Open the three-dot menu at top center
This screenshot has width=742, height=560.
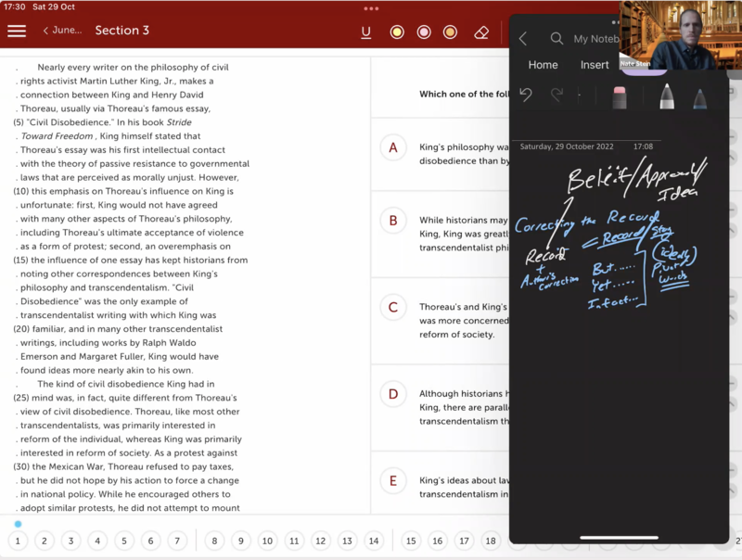(x=372, y=7)
